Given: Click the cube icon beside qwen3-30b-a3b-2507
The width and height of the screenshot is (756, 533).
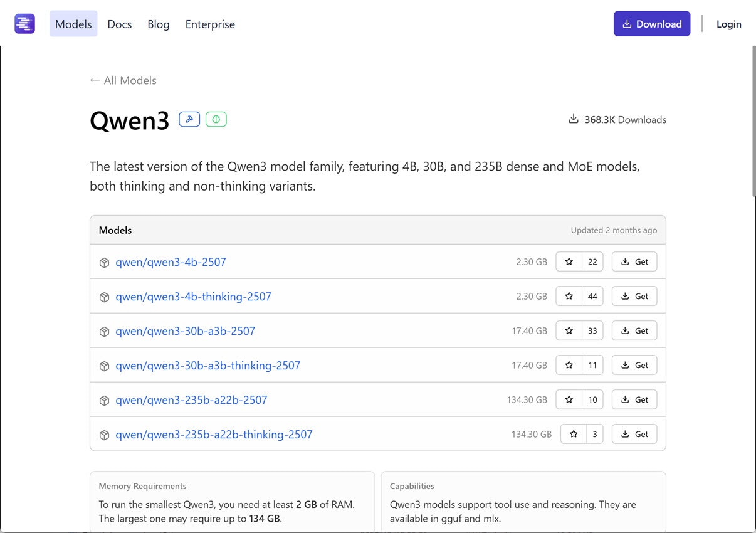Looking at the screenshot, I should click(x=105, y=332).
